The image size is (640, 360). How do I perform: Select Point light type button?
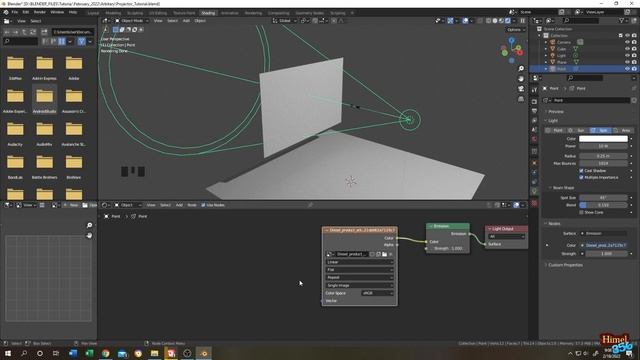coord(555,130)
